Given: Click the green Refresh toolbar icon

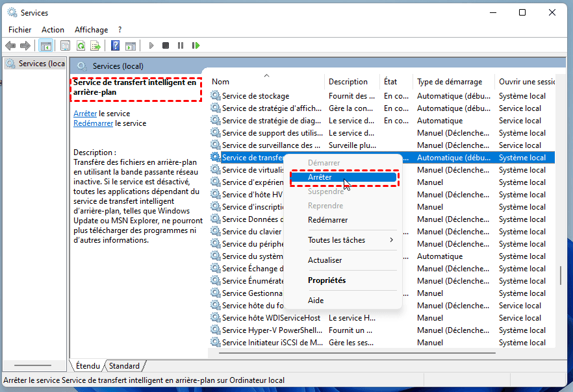Looking at the screenshot, I should pos(81,45).
